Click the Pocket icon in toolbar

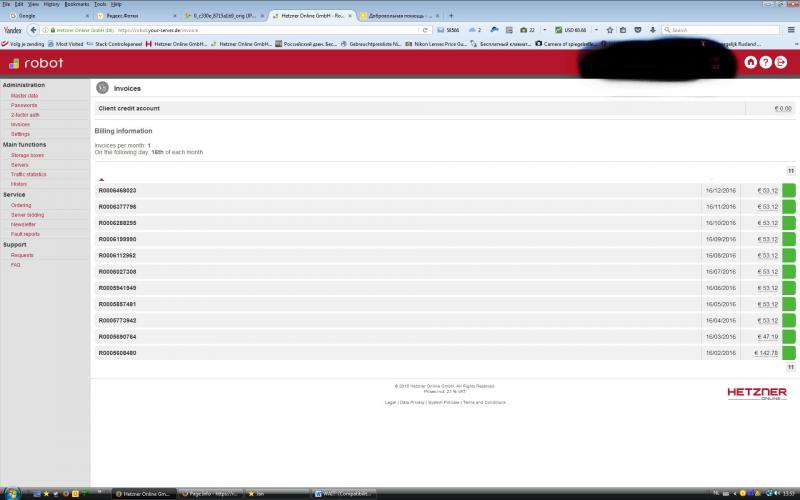click(638, 30)
